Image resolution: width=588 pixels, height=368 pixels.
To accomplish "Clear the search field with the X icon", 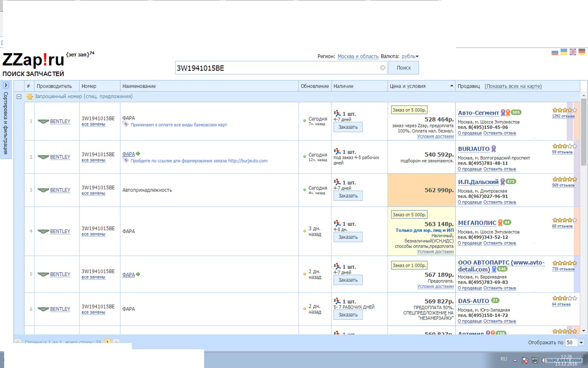I will (x=383, y=68).
